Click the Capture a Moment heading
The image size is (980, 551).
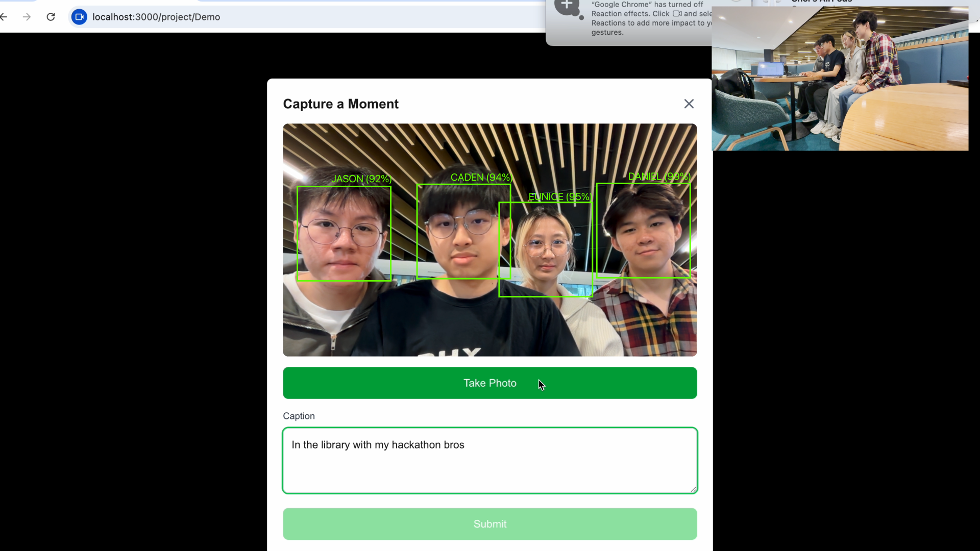340,104
